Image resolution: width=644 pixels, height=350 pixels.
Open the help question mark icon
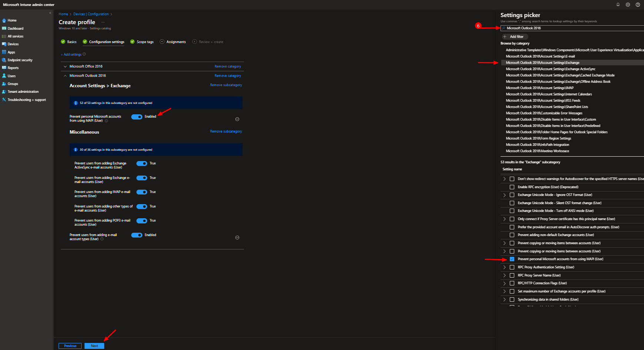click(638, 4)
